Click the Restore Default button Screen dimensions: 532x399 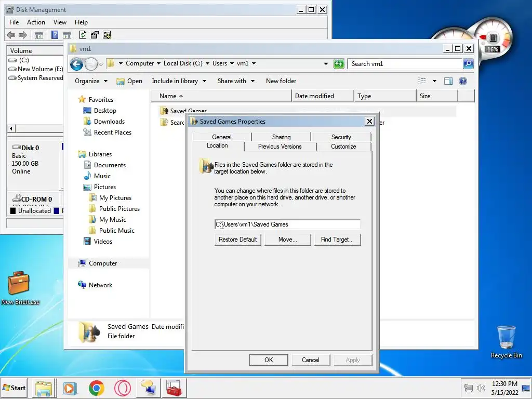coord(237,240)
